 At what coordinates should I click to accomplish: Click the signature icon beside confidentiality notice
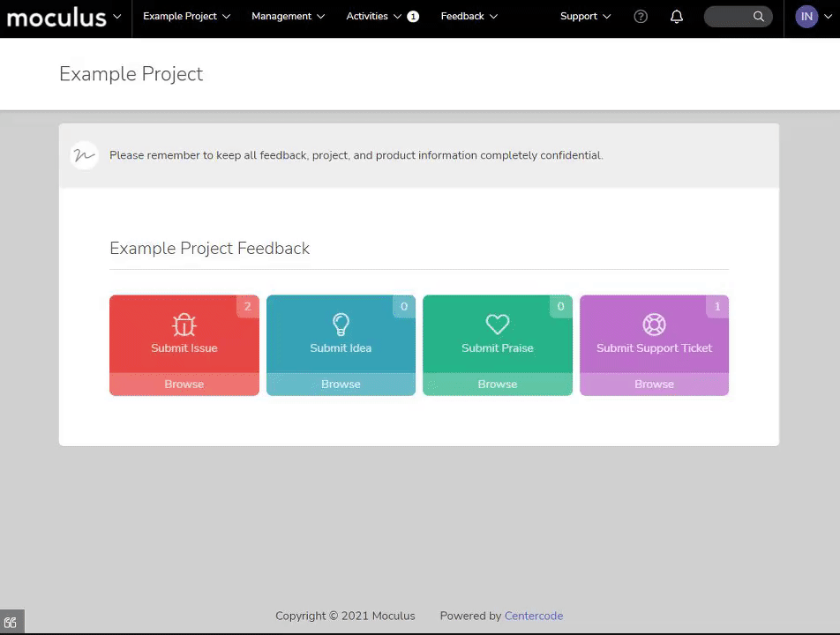84,155
